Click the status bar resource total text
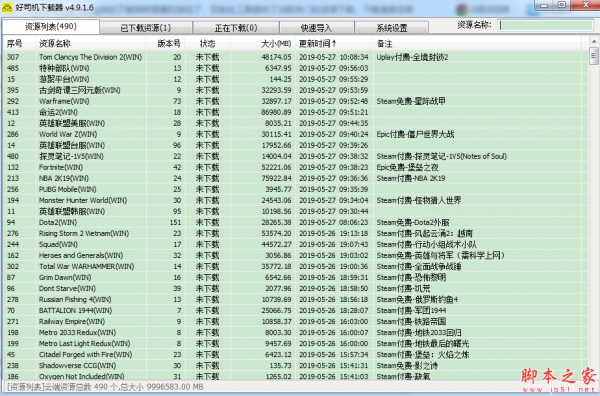The width and height of the screenshot is (600, 396). (x=105, y=387)
